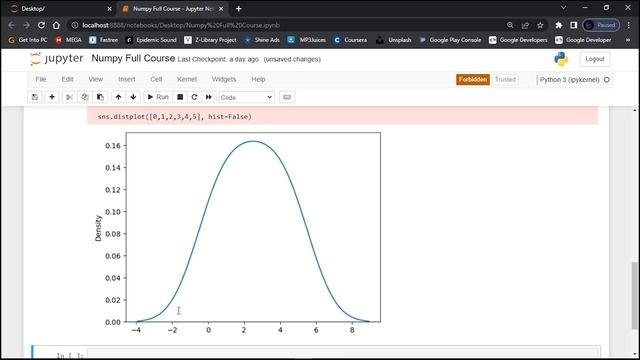Viewport: 640px width, 360px height.
Task: Close the Desktop/ browser tab
Action: 109,9
